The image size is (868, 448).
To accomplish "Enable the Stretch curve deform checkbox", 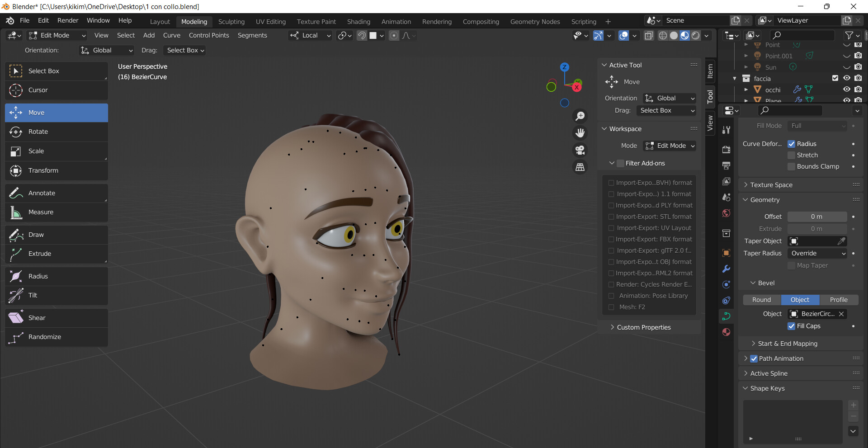I will (792, 155).
